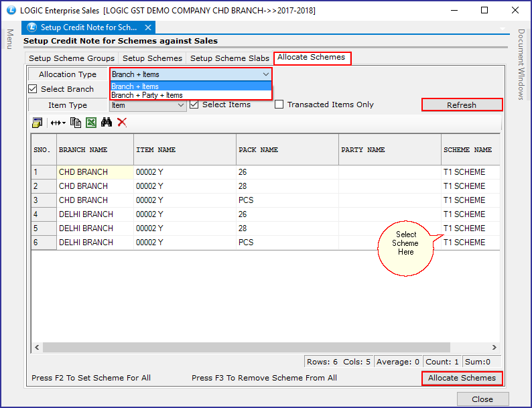Open the column width adjust tool

(x=58, y=123)
